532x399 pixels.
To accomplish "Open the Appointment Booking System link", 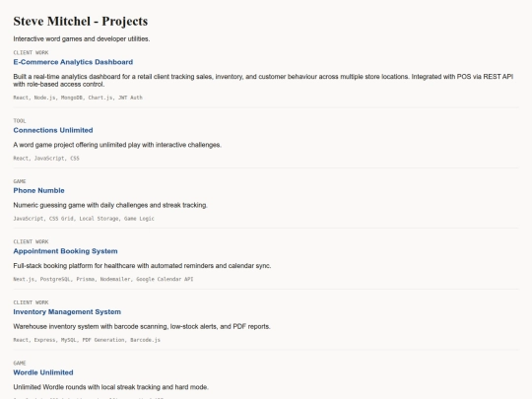I will [65, 251].
